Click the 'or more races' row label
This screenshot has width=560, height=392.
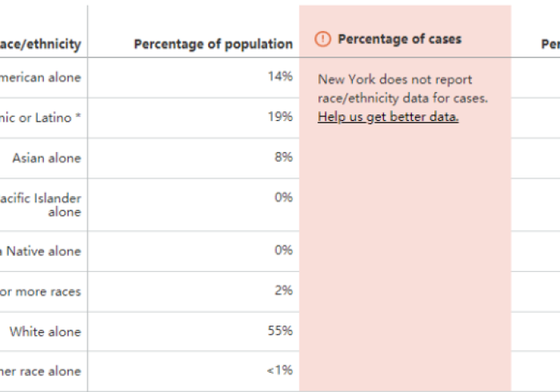[40, 291]
